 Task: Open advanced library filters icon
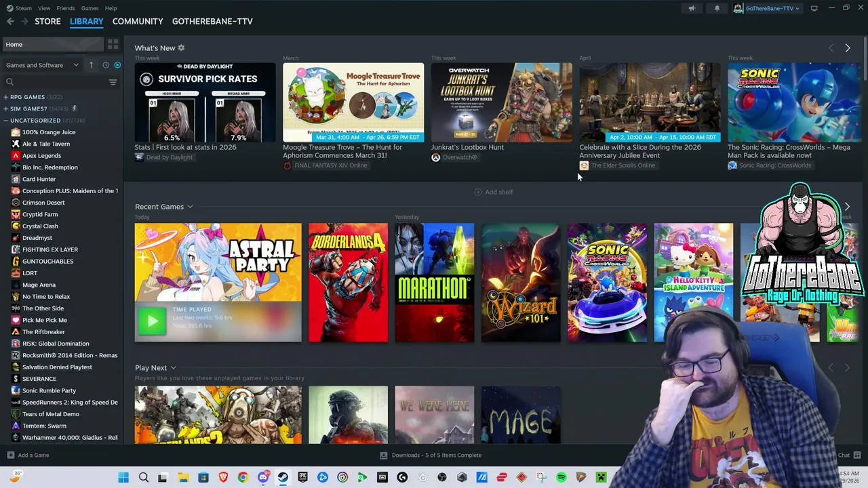[x=113, y=82]
